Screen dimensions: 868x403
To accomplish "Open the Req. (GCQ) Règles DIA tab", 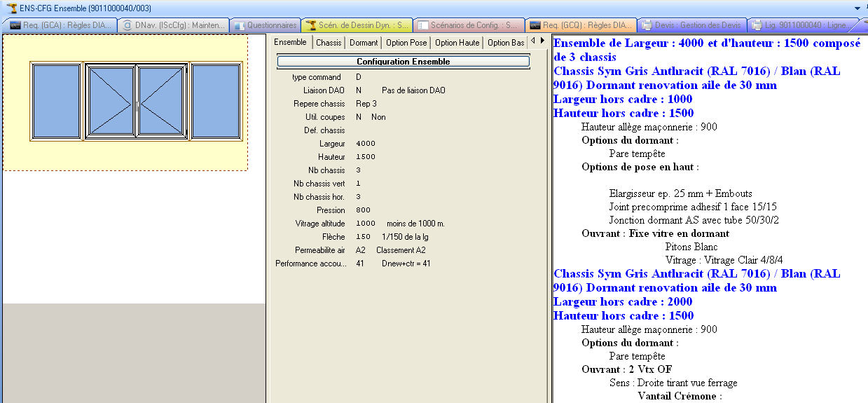I will click(x=581, y=25).
